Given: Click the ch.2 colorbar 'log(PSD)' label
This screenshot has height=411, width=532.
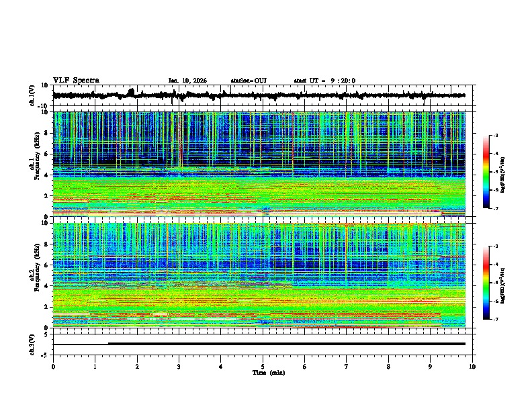Looking at the screenshot, I should (x=503, y=285).
